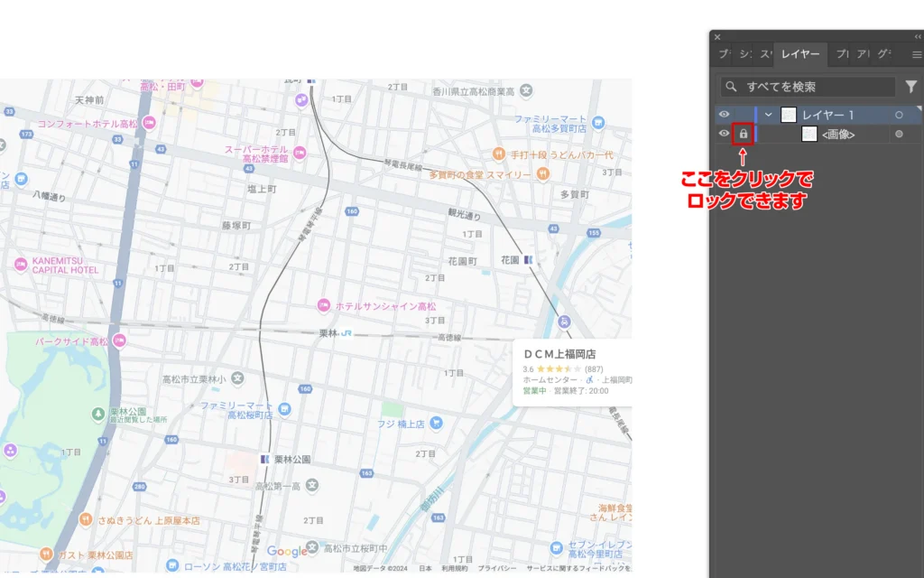Viewport: 924px width, 578px height.
Task: Click the magnifier icon in the search box
Action: click(732, 87)
